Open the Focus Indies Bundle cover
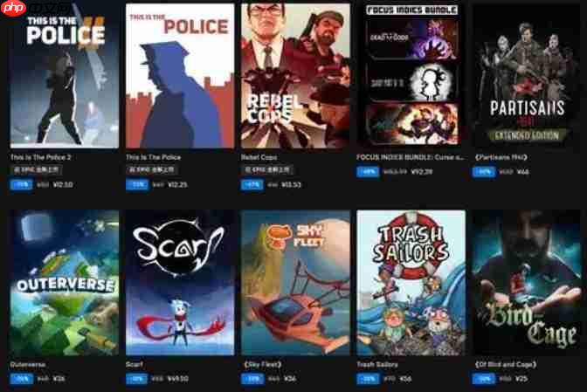This screenshot has width=587, height=392. pos(411,76)
